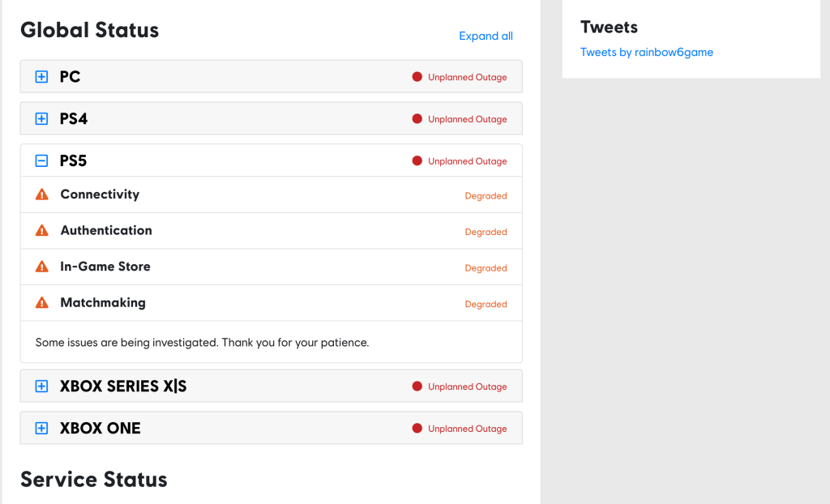Click the XBOX SERIES X|S Unplanned Outage label
The height and width of the screenshot is (504, 830).
tap(467, 387)
